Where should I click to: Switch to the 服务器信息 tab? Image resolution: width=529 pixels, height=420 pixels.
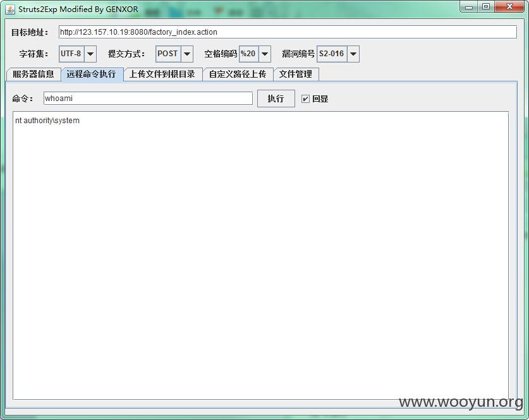[x=33, y=74]
